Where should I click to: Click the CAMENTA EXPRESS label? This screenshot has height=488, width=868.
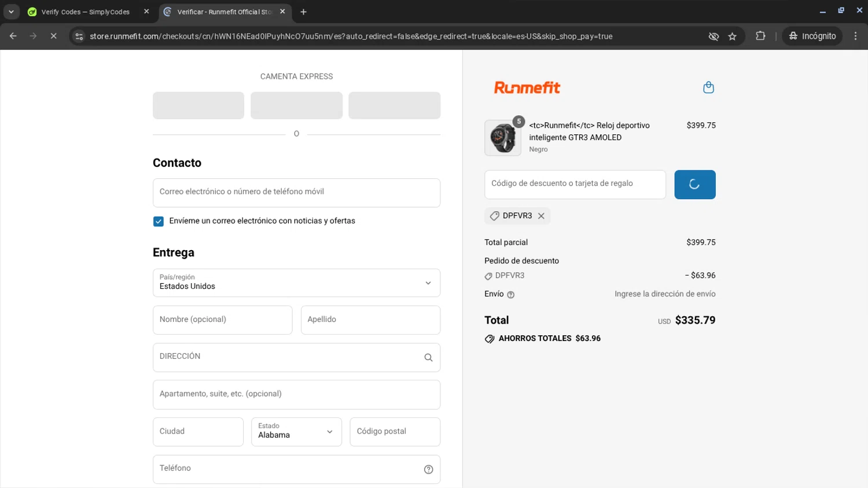coord(296,76)
